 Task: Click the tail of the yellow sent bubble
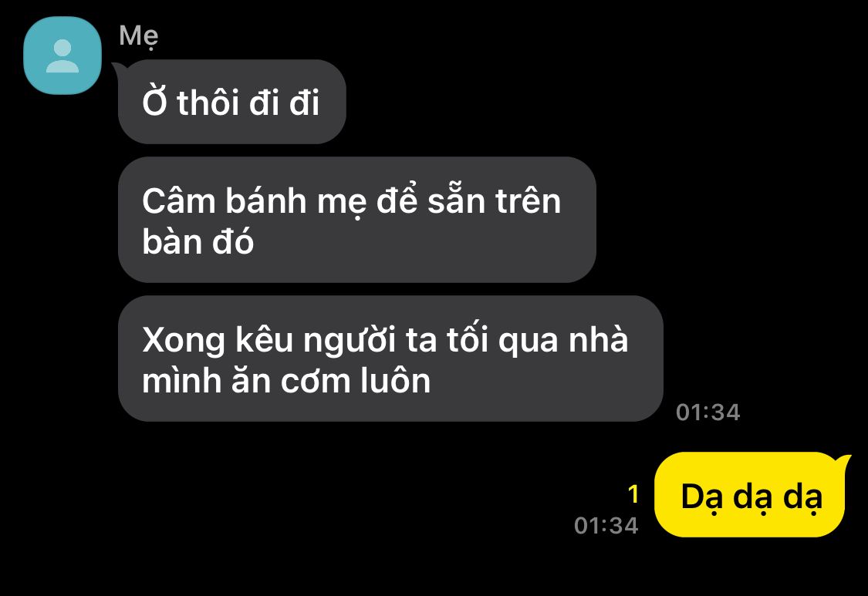pyautogui.click(x=843, y=463)
